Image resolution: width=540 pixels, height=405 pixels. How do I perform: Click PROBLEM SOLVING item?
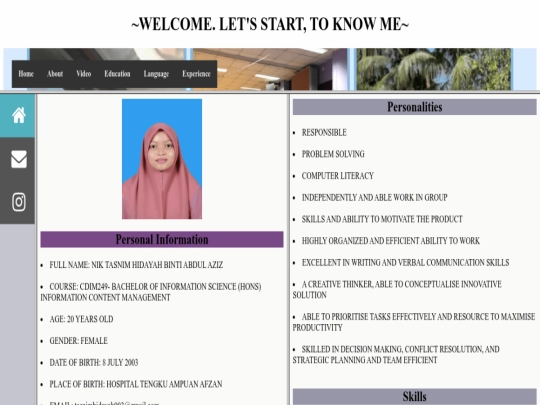click(x=333, y=154)
